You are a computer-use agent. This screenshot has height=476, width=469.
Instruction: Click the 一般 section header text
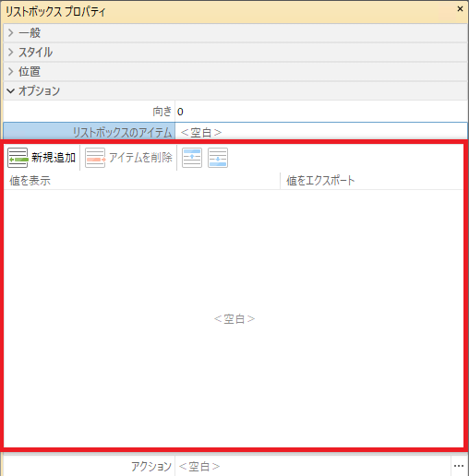[x=30, y=32]
